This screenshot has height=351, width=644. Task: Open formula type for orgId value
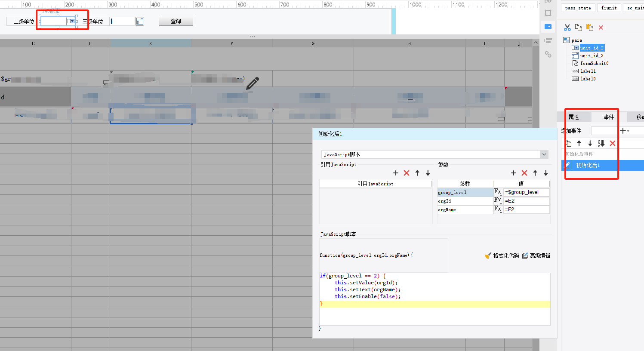(498, 201)
